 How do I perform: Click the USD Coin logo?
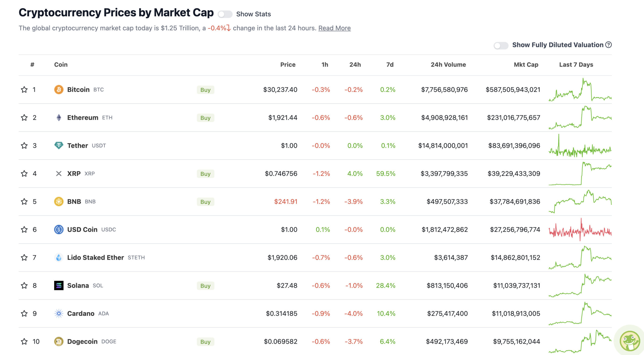[59, 230]
